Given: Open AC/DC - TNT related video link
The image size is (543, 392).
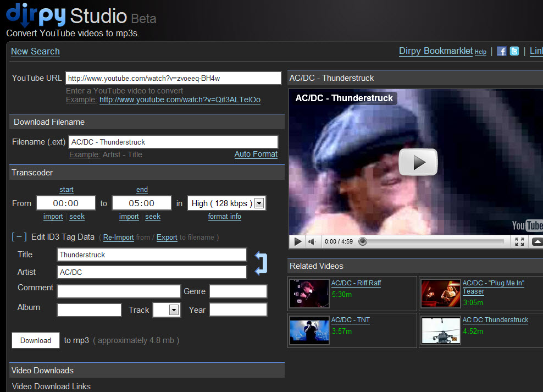Looking at the screenshot, I should click(x=351, y=319).
